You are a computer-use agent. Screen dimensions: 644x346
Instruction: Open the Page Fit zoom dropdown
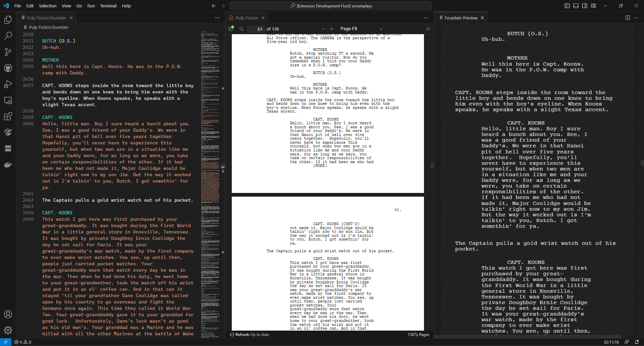point(361,29)
